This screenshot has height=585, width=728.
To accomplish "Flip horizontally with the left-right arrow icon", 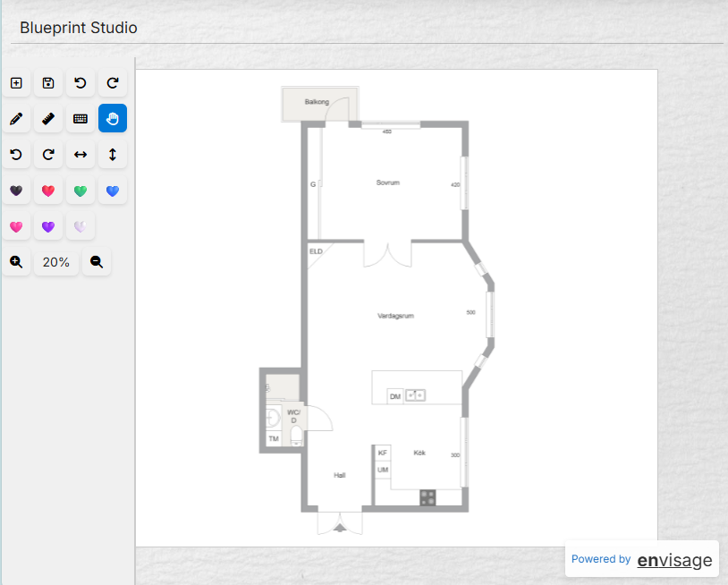I will click(x=80, y=155).
